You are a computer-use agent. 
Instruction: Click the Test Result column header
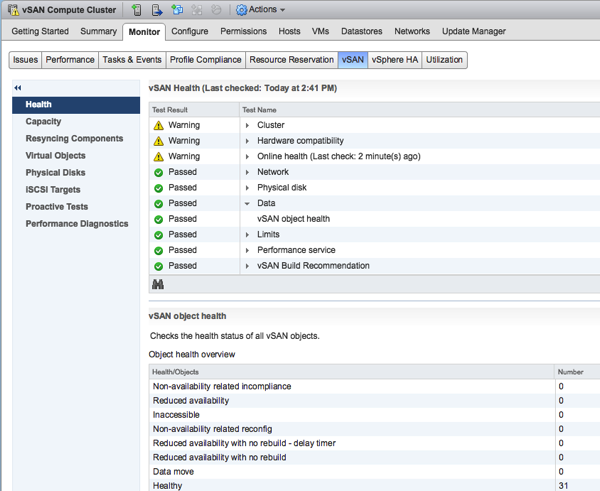pyautogui.click(x=194, y=110)
